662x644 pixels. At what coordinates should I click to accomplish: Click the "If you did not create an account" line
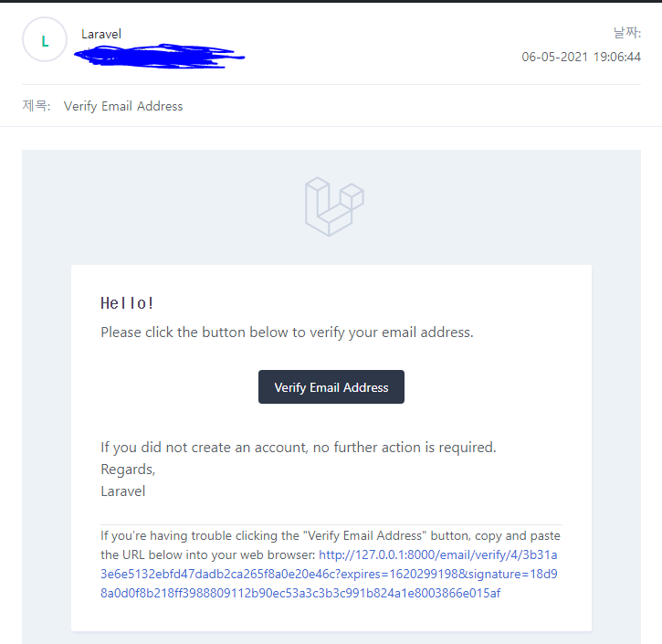[299, 448]
